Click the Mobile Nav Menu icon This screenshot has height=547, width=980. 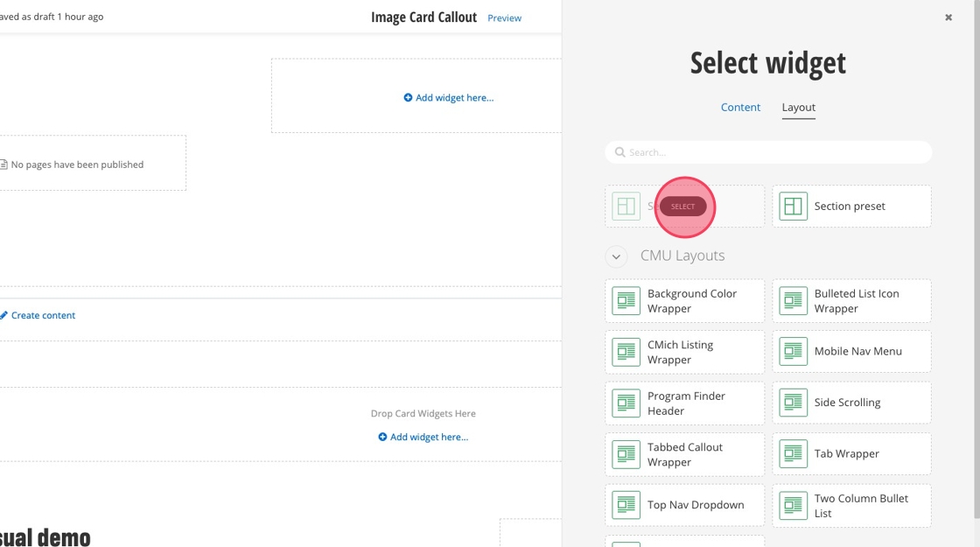click(x=794, y=352)
